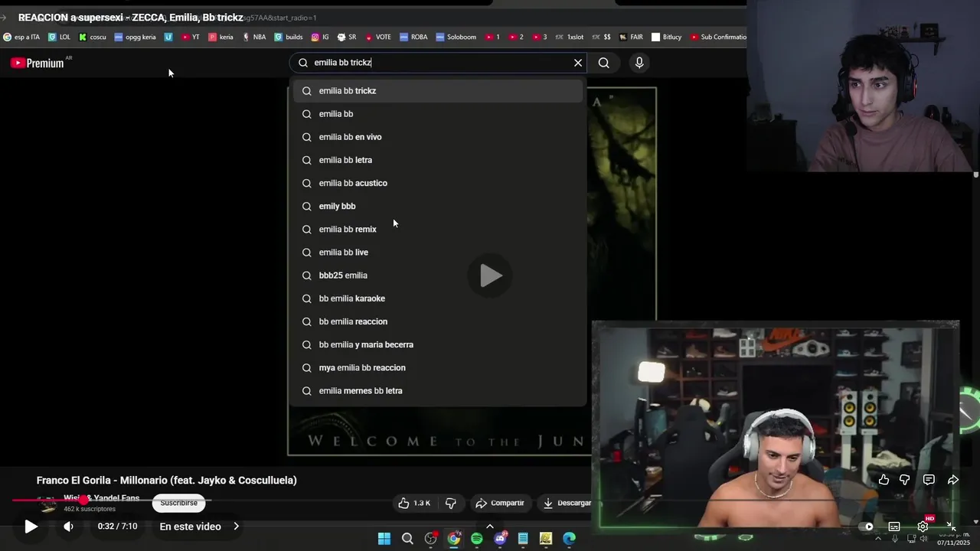Pick the 'emilia bb remix' suggestion
This screenshot has height=551, width=980.
tap(437, 229)
